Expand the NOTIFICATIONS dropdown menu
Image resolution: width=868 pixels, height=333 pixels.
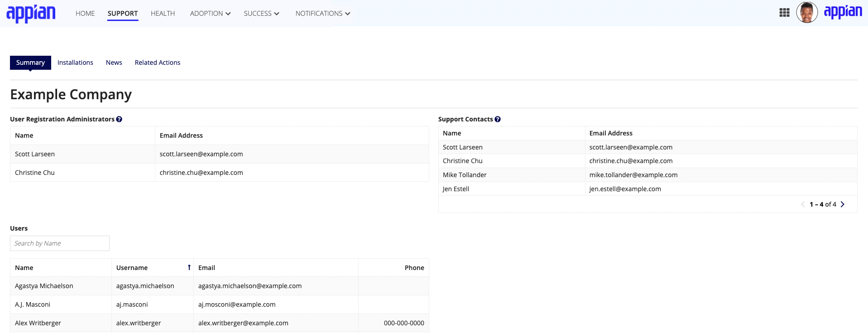(x=323, y=14)
